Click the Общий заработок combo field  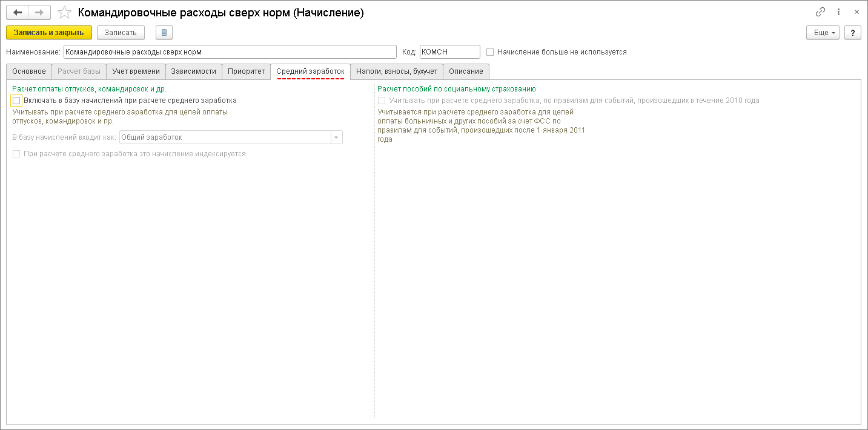pos(231,137)
